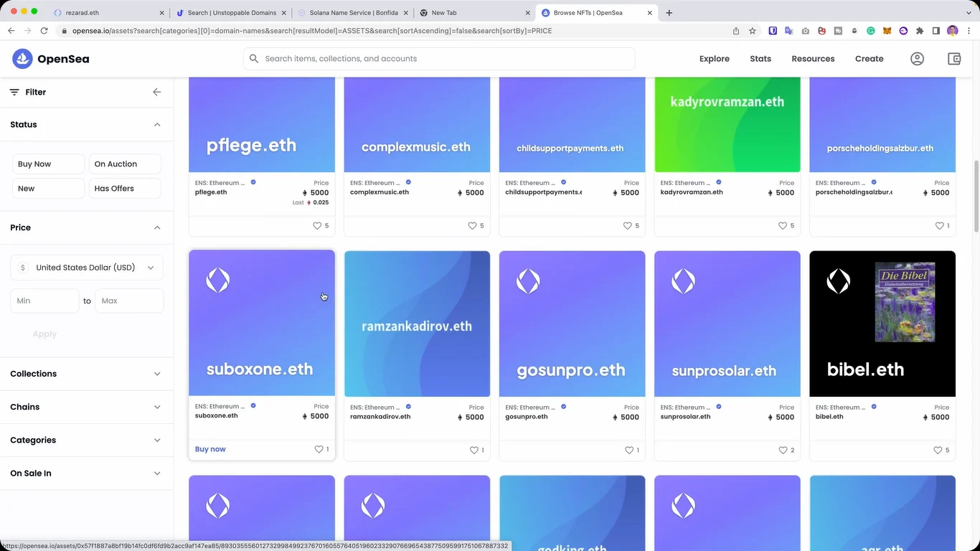
Task: Click the Max price input field
Action: coord(129,301)
